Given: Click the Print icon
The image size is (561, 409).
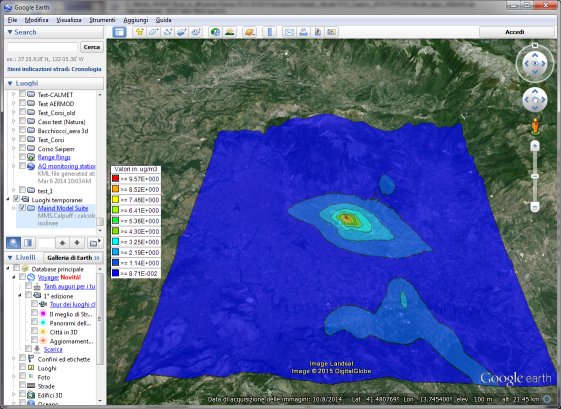Looking at the screenshot, I should click(x=303, y=32).
